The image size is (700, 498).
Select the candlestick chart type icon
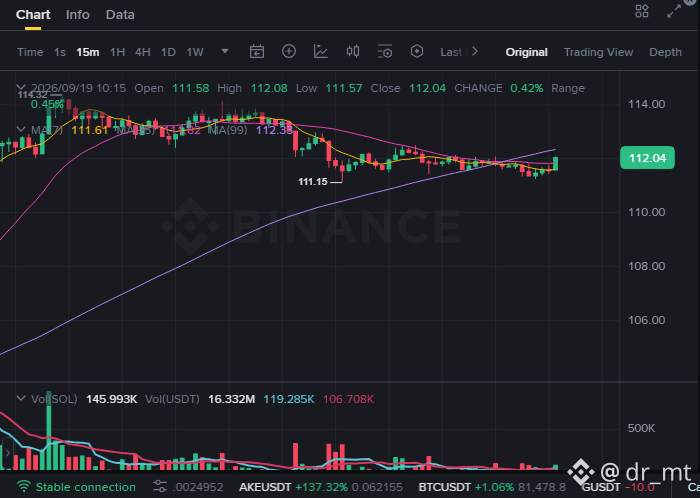coord(353,51)
